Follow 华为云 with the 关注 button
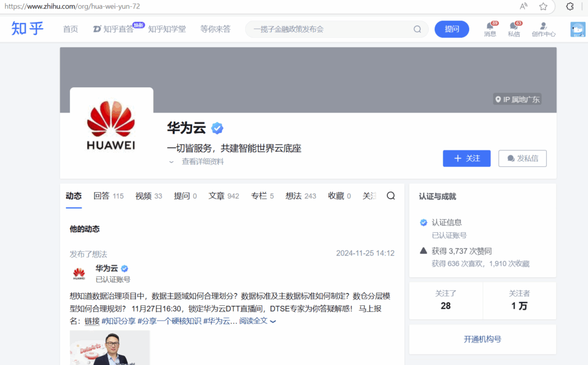The width and height of the screenshot is (588, 365). [x=466, y=158]
